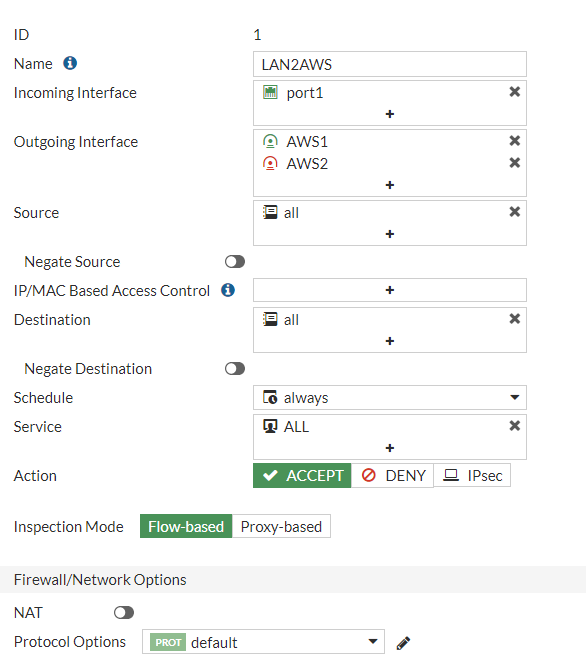Image resolution: width=586 pixels, height=672 pixels.
Task: Remove AWS1 from Outgoing Interface
Action: pyautogui.click(x=514, y=141)
